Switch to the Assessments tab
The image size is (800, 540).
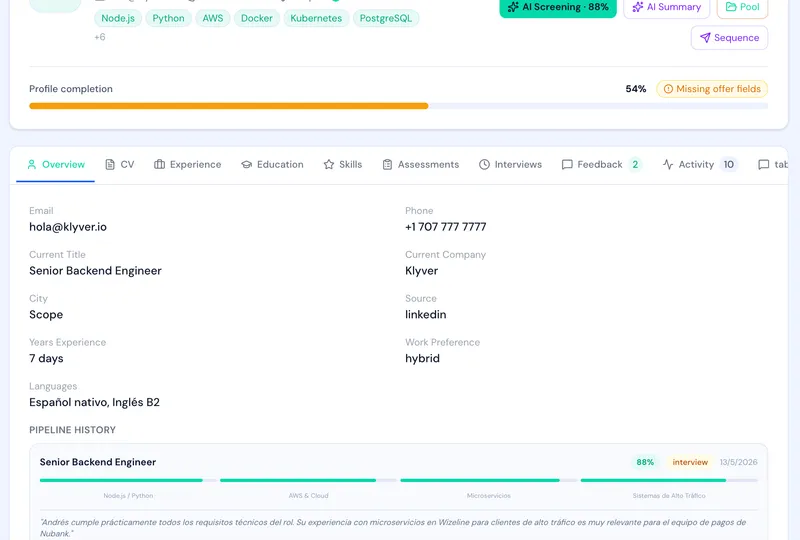tap(421, 164)
